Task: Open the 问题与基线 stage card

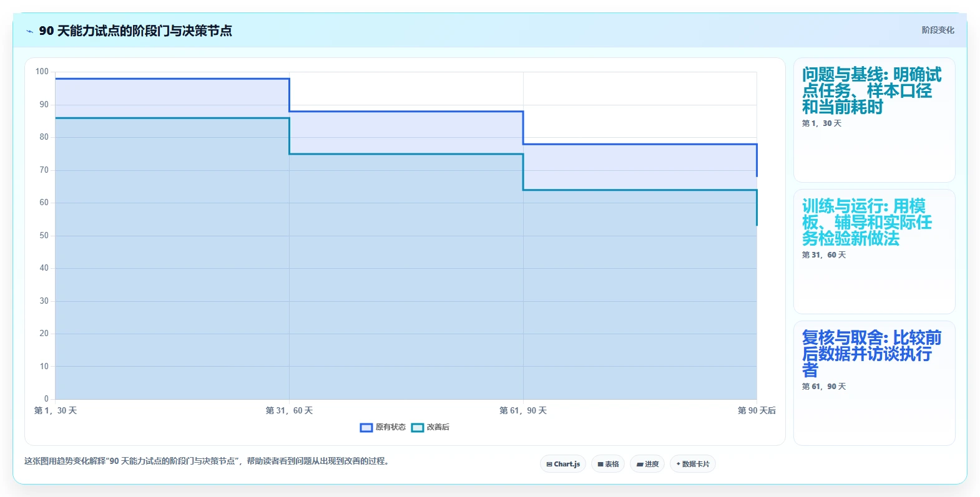Action: click(x=874, y=120)
